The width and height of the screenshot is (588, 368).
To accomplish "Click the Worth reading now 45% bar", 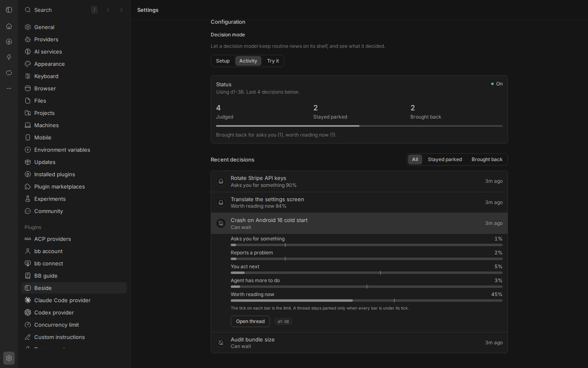I will pos(367,301).
